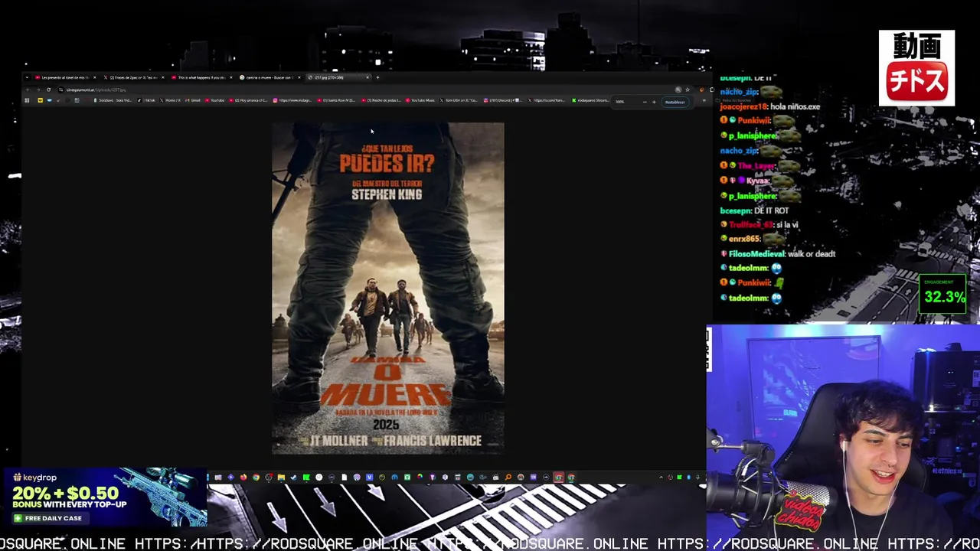Image resolution: width=980 pixels, height=551 pixels.
Task: Open the blue V app on taskbar
Action: (369, 478)
